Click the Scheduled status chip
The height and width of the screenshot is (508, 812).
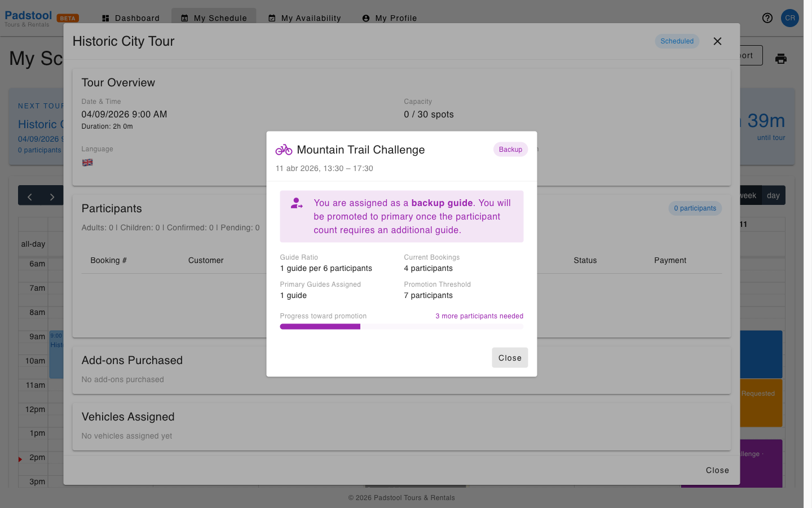[677, 41]
